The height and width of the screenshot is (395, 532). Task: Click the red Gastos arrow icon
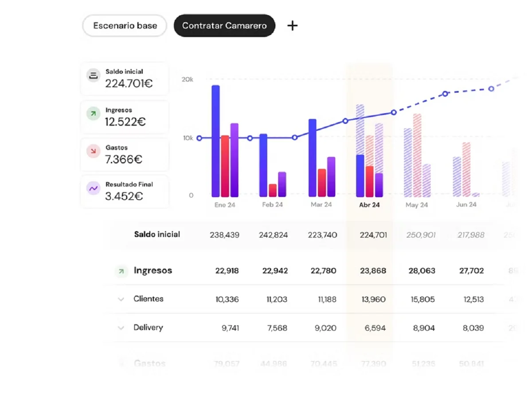[x=93, y=151]
